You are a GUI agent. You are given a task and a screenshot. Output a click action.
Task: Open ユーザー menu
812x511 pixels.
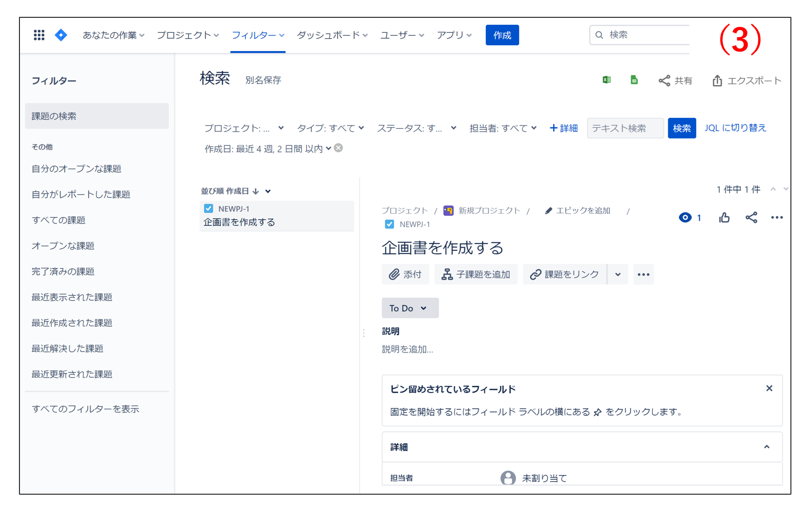pyautogui.click(x=402, y=35)
